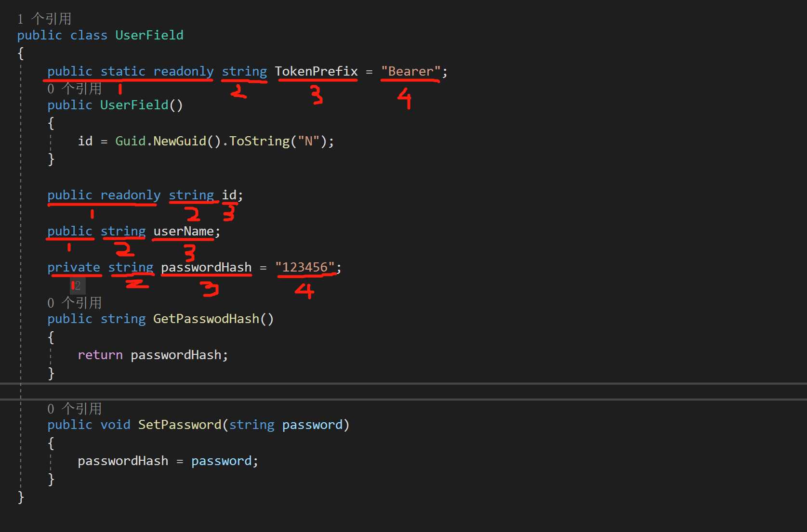Click 'readonly' on the TokenPrefix declaration line
The image size is (807, 532).
pyautogui.click(x=184, y=71)
